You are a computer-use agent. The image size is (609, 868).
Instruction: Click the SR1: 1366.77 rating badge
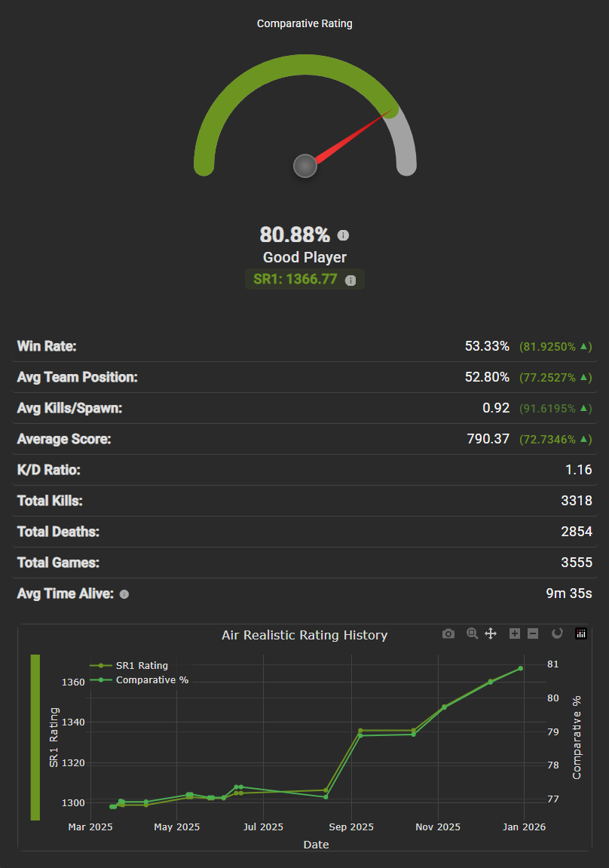click(304, 279)
